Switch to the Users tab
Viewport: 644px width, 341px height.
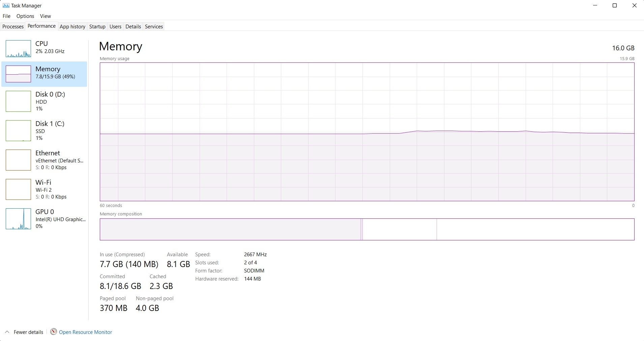(115, 26)
